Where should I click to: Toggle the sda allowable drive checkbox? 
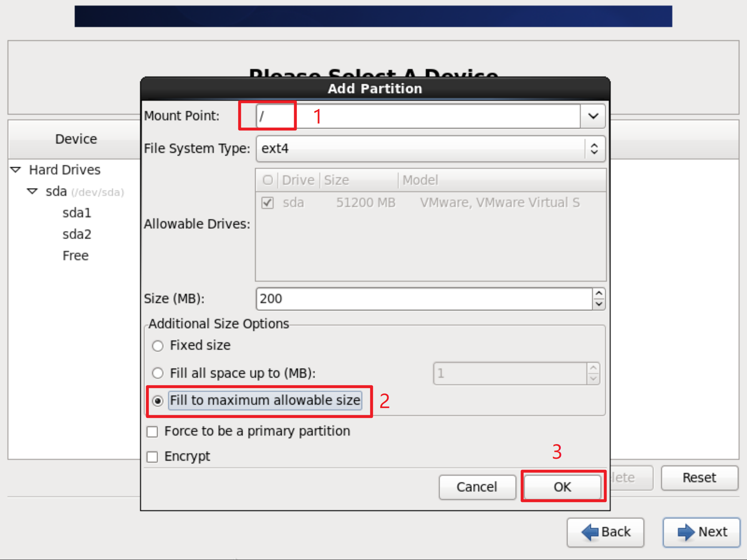coord(268,203)
